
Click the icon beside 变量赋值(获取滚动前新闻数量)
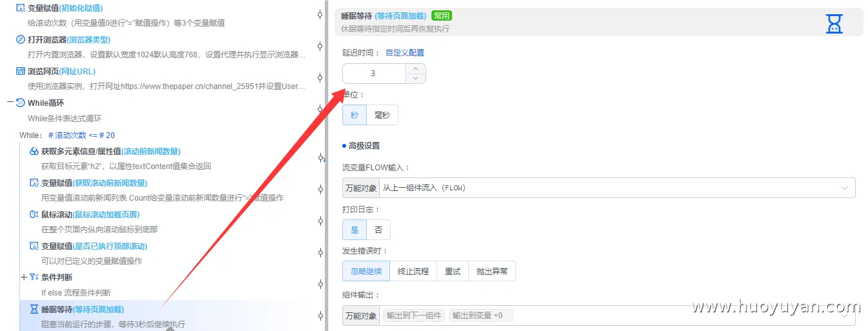(x=34, y=183)
